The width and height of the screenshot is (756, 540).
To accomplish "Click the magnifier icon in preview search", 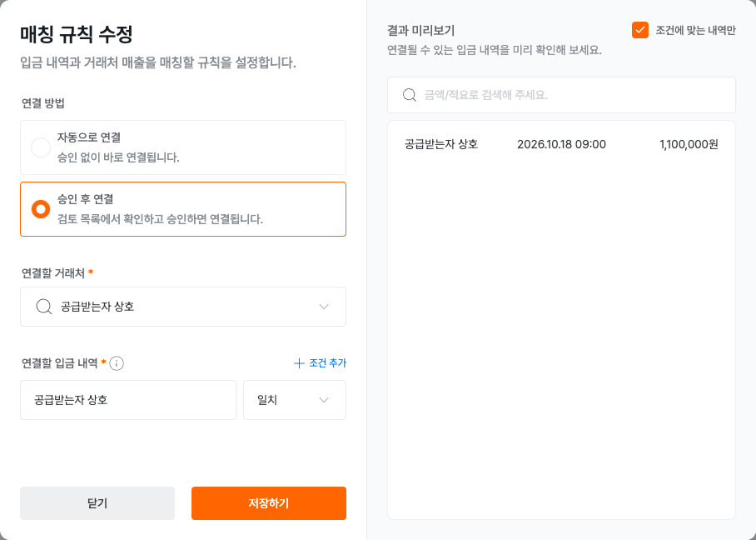I will point(410,95).
